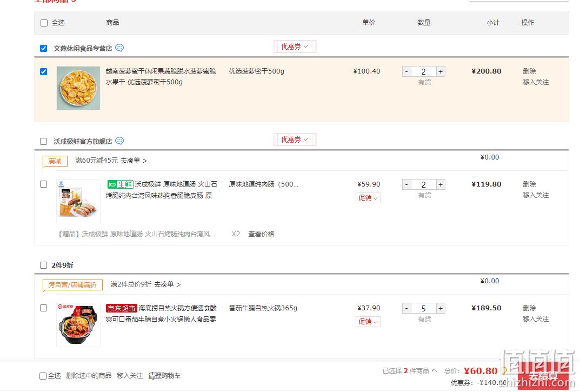The width and height of the screenshot is (580, 392).
Task: Increase quantity of 海底捞自热火锅
Action: [441, 308]
